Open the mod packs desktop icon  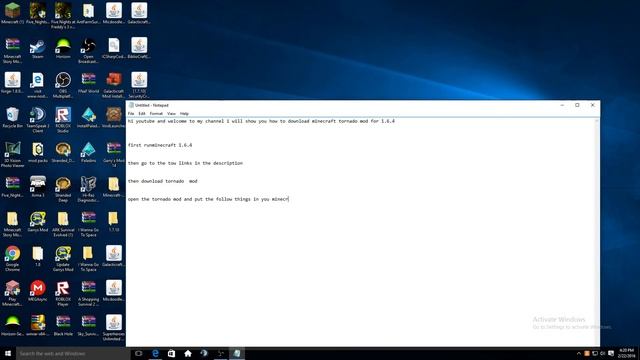pyautogui.click(x=38, y=152)
